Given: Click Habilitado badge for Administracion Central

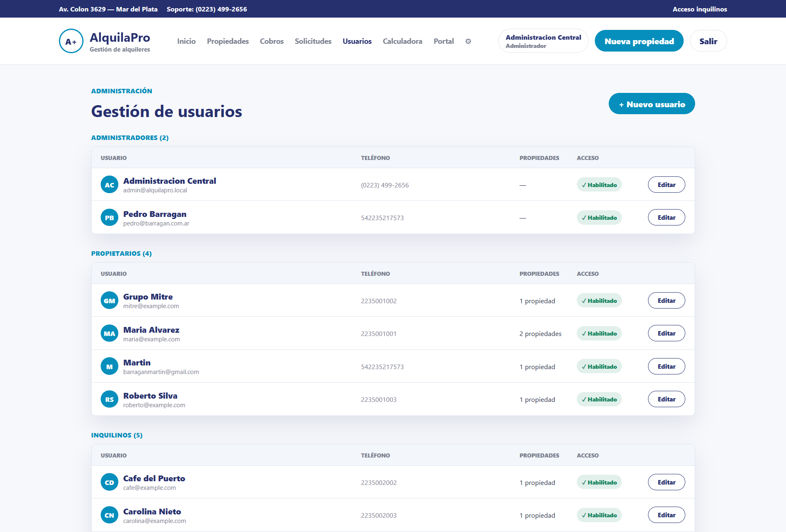Looking at the screenshot, I should [599, 185].
